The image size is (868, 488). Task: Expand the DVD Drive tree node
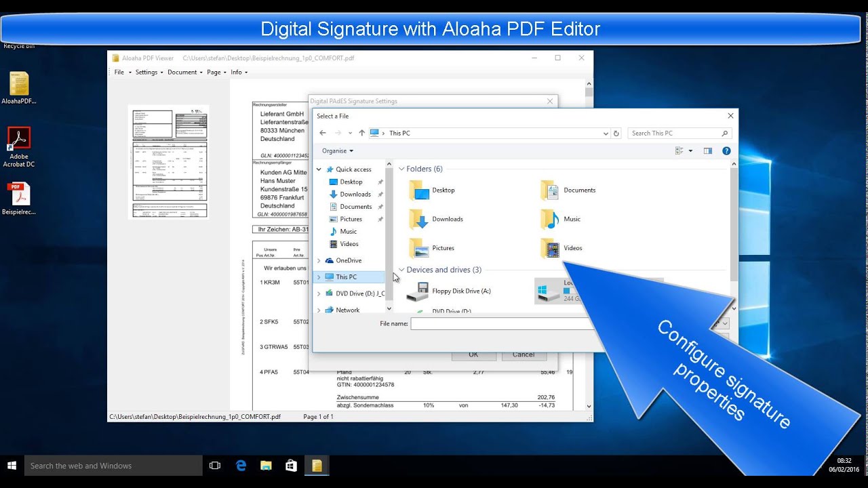point(319,294)
